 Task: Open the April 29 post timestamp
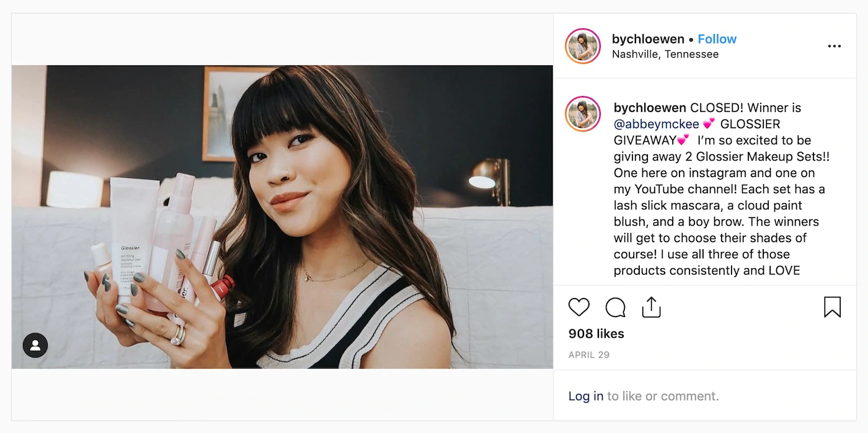pyautogui.click(x=589, y=355)
